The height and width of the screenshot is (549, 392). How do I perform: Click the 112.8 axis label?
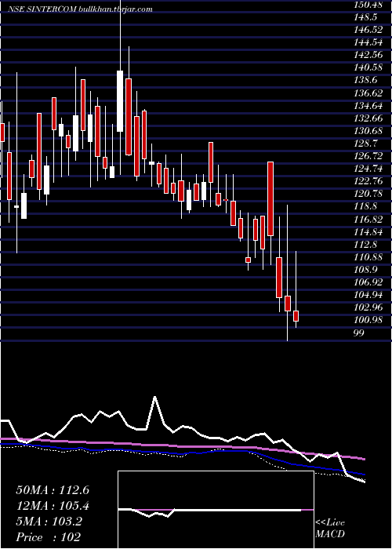(365, 245)
